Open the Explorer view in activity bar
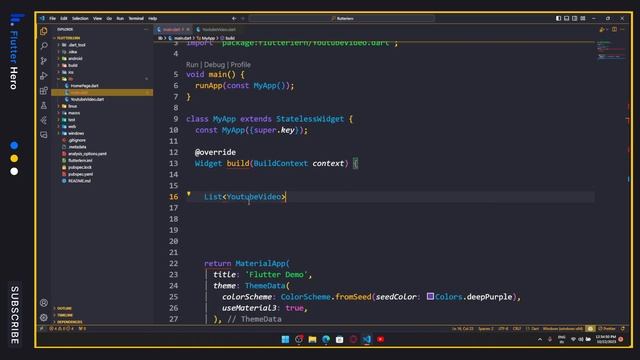This screenshot has width=640, height=360. [44, 31]
